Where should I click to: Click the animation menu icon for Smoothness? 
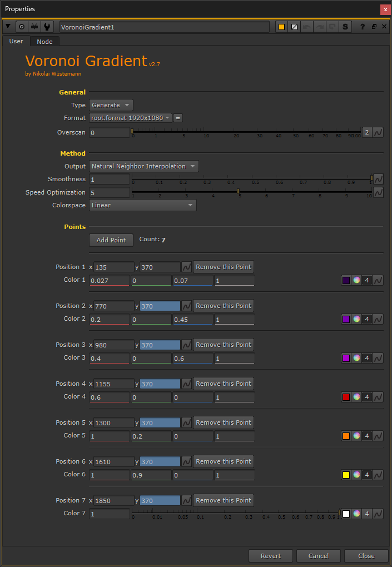pos(378,179)
